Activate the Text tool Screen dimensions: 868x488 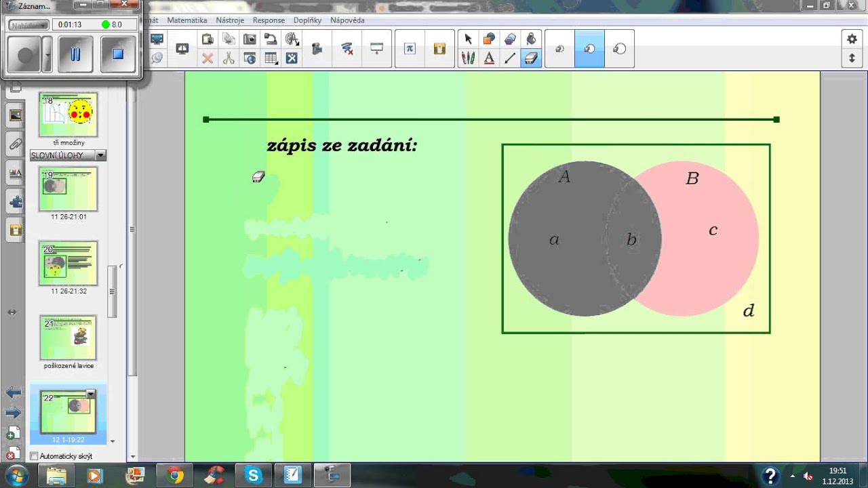point(489,58)
